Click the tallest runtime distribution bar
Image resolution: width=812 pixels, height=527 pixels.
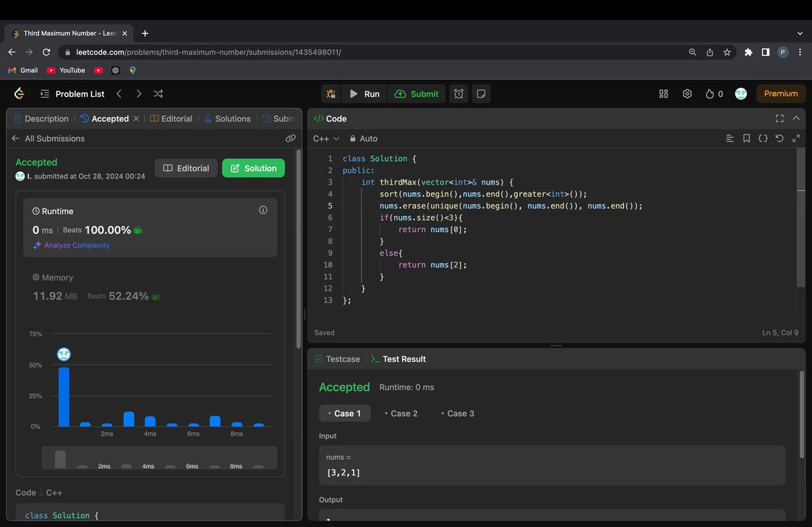64,397
